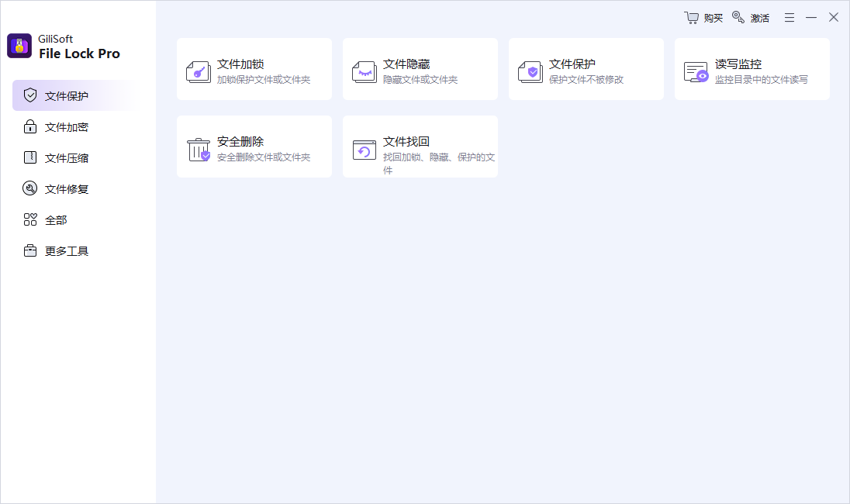Select the 文件修复 sidebar item
Screen dimensions: 850x504
[66, 188]
